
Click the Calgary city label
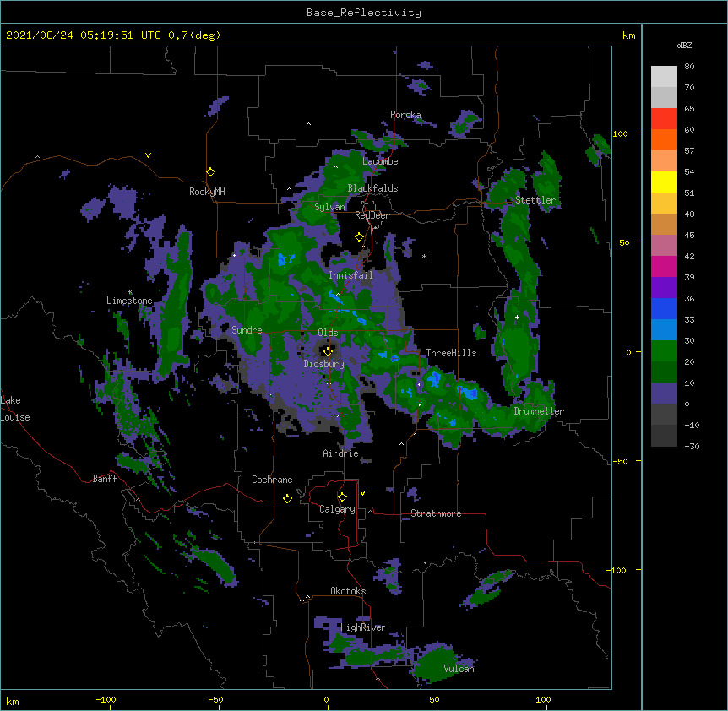pos(337,509)
